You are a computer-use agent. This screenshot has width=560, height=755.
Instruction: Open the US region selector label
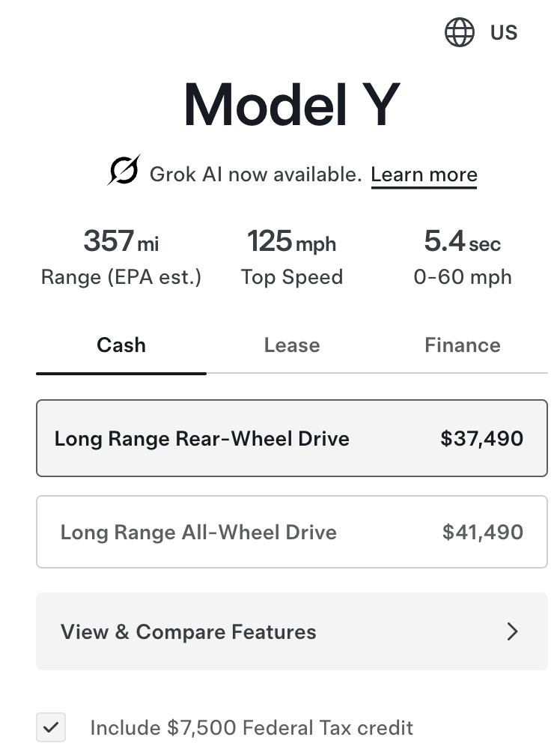coord(504,33)
